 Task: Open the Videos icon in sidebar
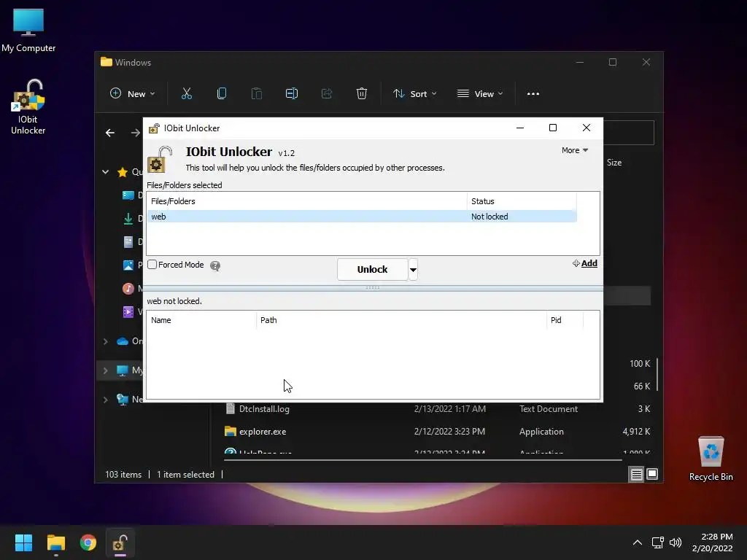(128, 312)
